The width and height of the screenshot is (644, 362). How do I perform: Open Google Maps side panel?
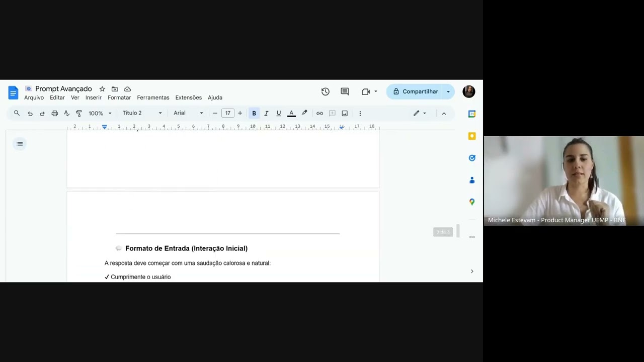472,202
